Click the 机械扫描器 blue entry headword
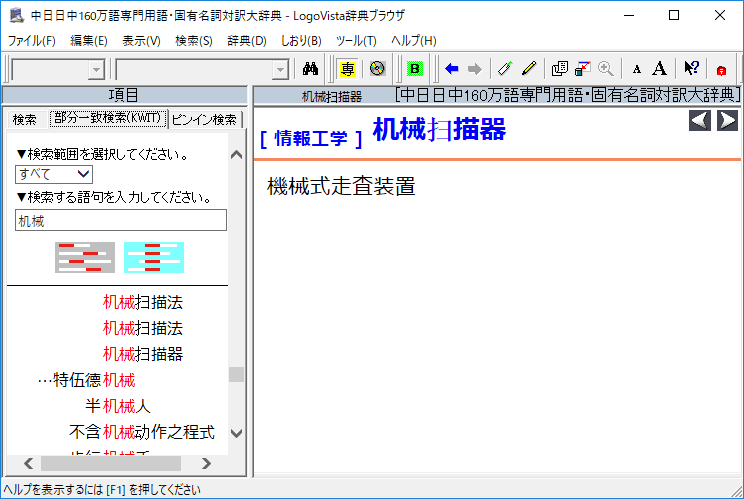 [439, 129]
